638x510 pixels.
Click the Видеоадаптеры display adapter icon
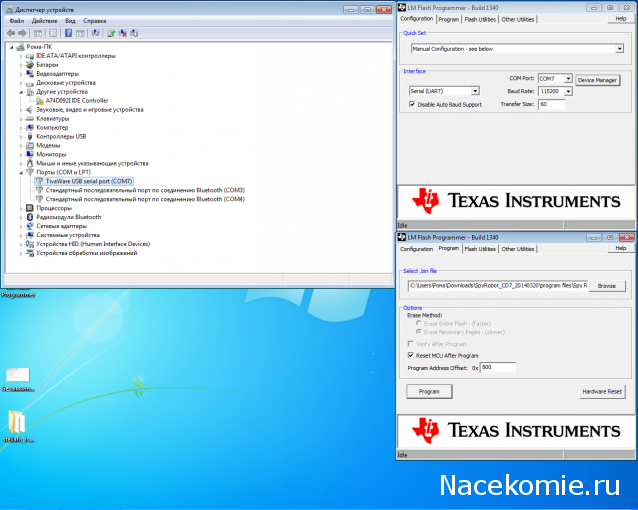(x=30, y=73)
